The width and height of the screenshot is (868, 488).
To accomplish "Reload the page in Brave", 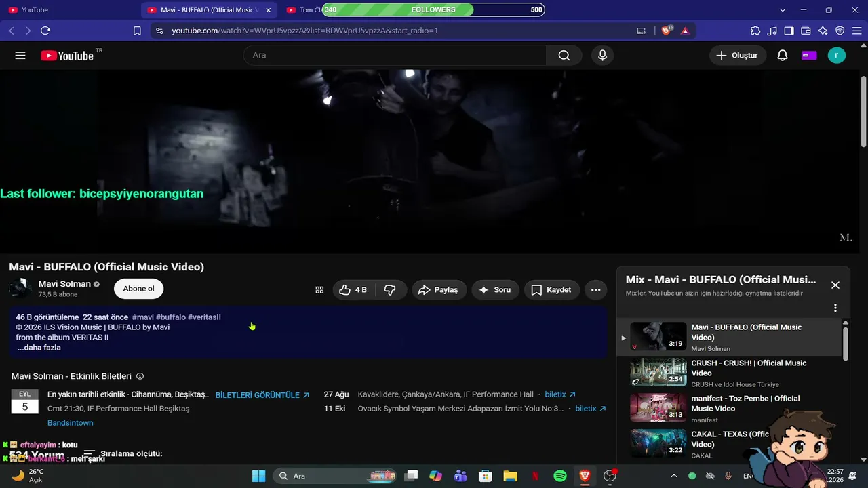I will coord(45,30).
